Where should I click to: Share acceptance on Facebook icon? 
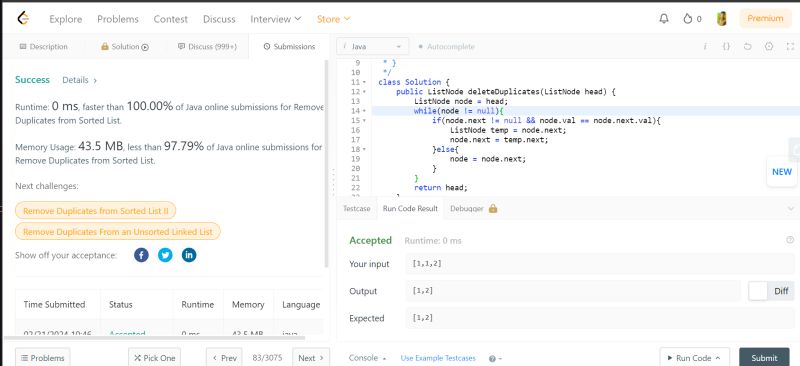tap(141, 255)
